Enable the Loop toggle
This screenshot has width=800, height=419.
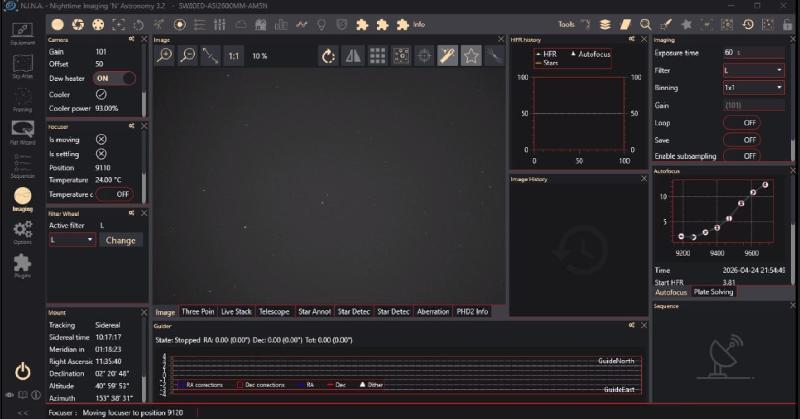coord(741,122)
